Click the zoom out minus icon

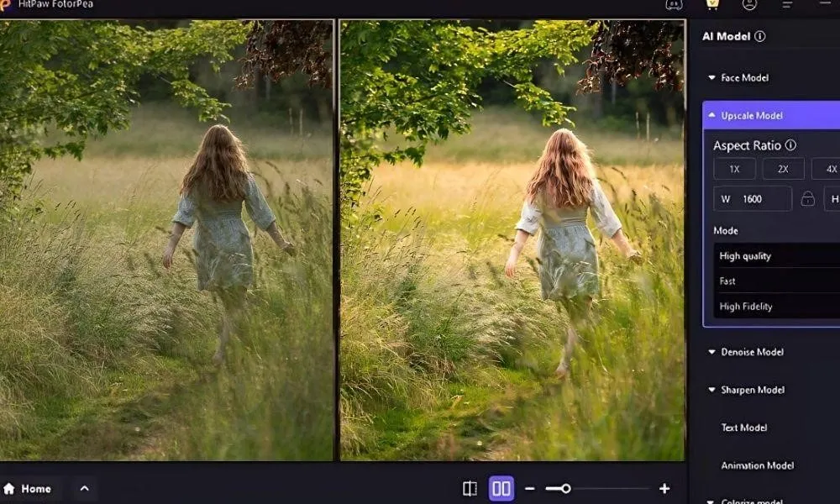[x=530, y=489]
